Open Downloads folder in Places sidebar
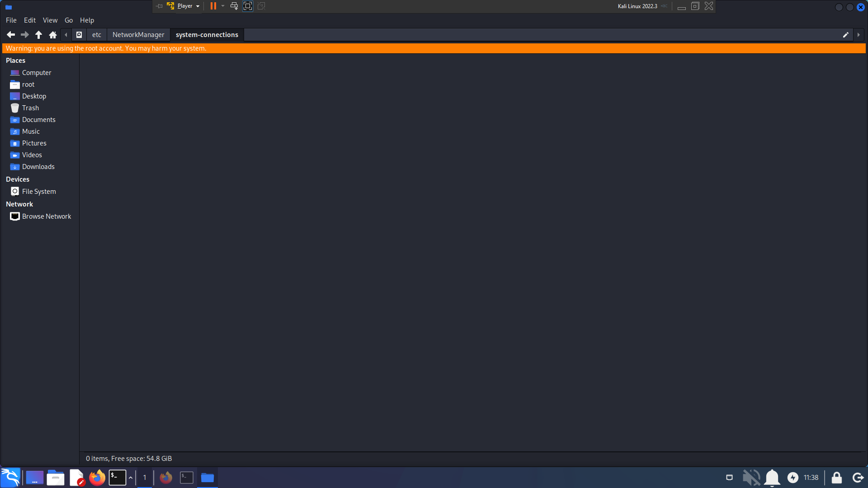This screenshot has width=868, height=488. coord(38,167)
